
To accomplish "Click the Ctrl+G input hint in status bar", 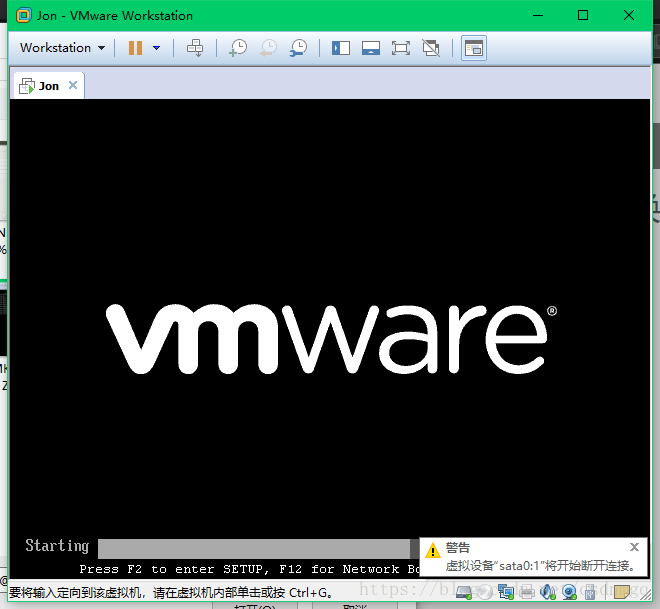I will pos(171,593).
